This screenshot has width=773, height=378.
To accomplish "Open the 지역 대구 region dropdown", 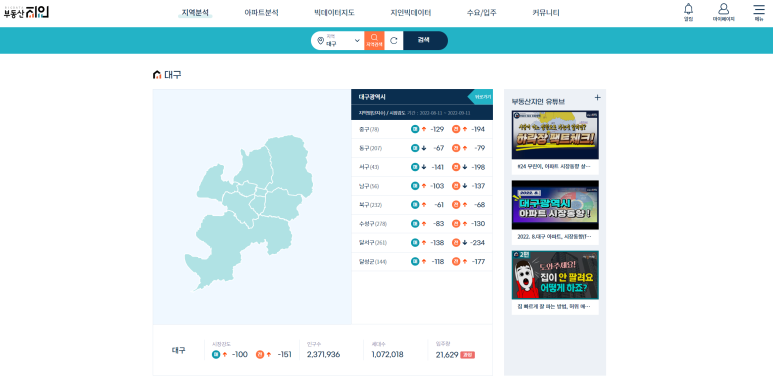I will (338, 40).
